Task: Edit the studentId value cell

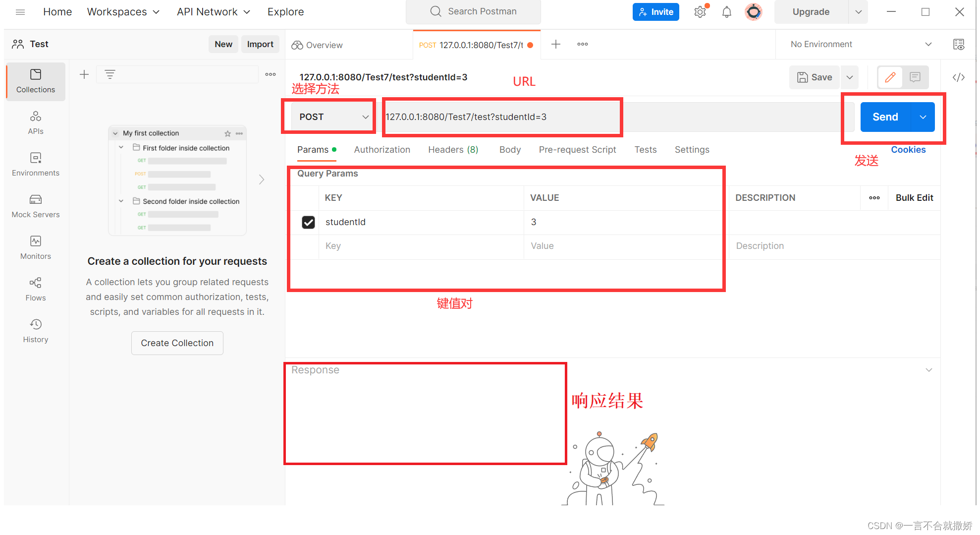Action: [626, 222]
